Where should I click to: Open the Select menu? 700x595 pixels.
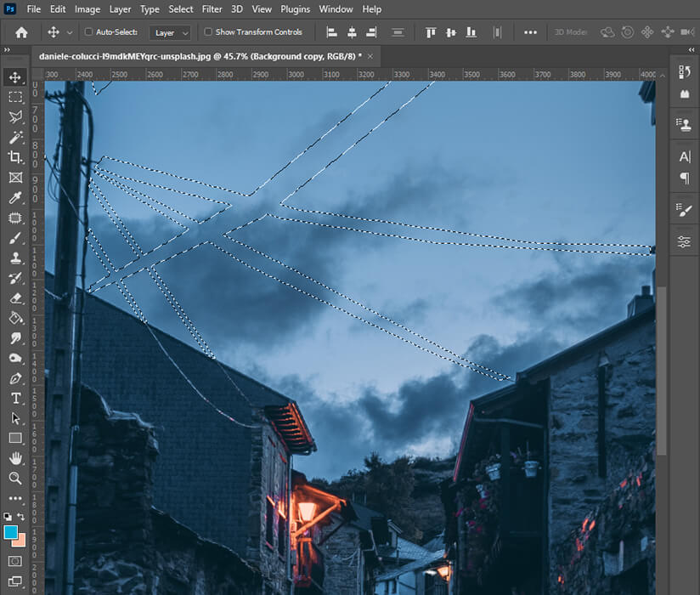click(x=181, y=9)
